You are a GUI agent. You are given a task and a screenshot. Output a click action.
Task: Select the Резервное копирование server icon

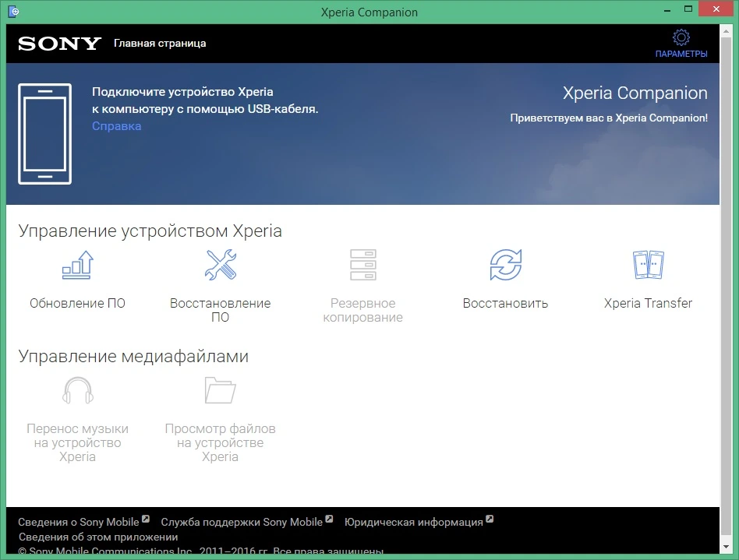(363, 265)
